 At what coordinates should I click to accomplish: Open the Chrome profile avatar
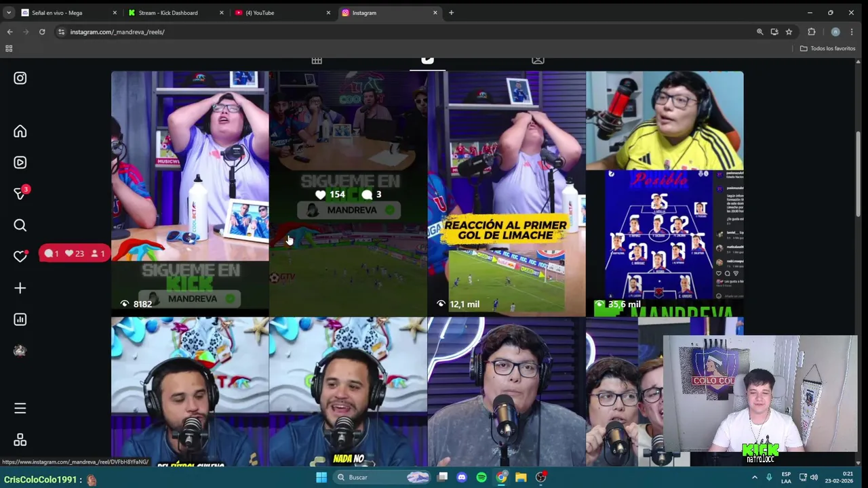pyautogui.click(x=835, y=32)
